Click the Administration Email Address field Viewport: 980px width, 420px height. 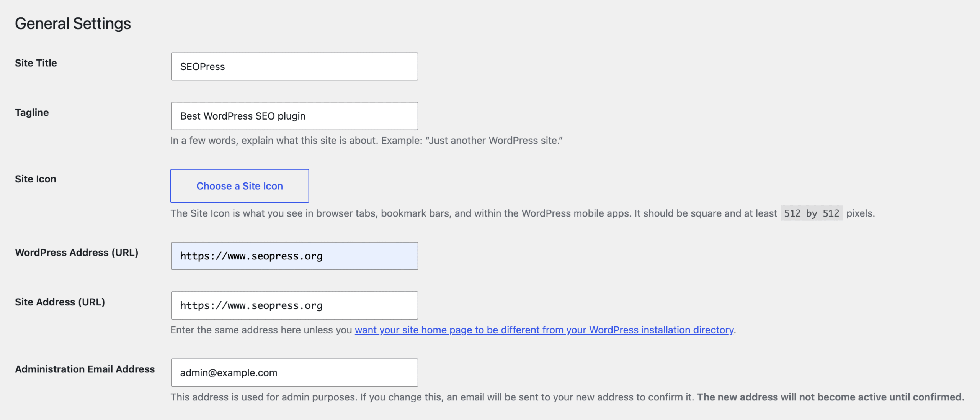pyautogui.click(x=294, y=372)
